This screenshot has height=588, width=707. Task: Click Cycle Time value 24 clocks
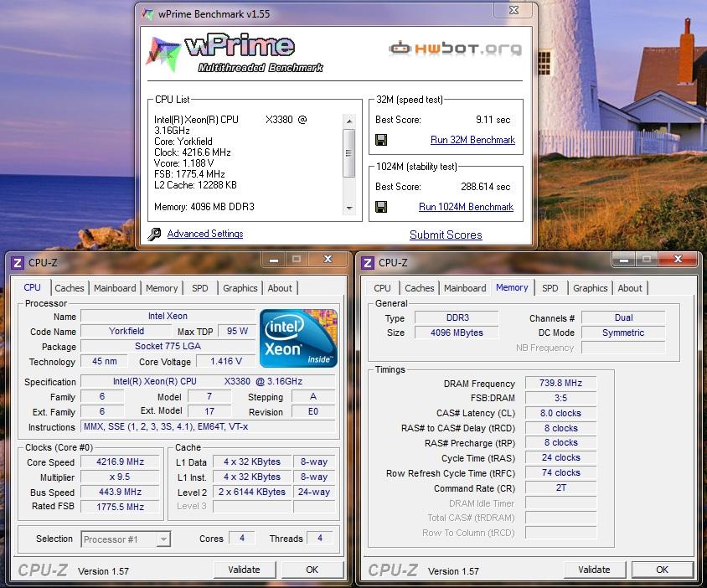561,457
